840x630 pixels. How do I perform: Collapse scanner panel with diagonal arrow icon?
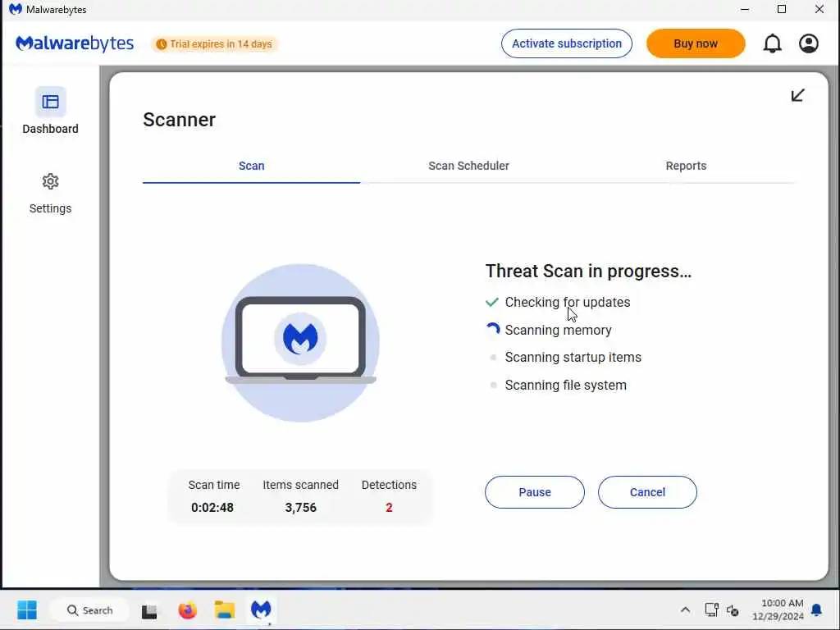click(797, 95)
